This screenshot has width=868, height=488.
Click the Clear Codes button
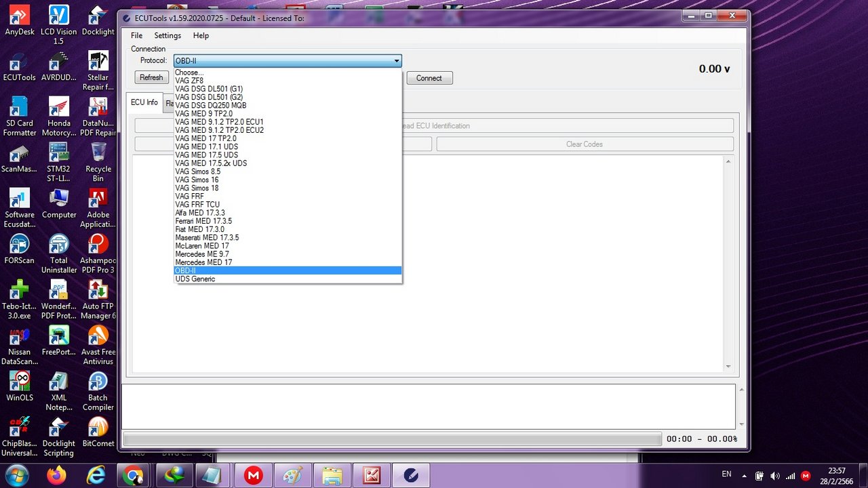pos(585,144)
